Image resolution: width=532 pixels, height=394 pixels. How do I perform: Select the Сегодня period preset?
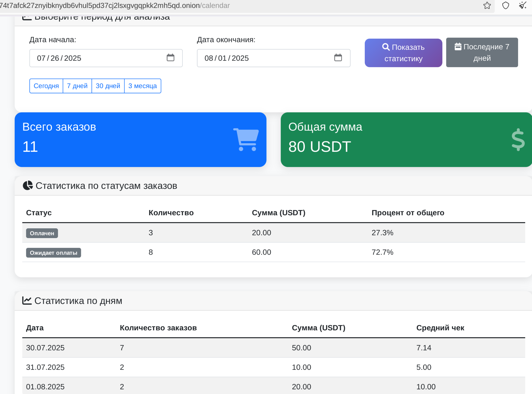tap(46, 86)
